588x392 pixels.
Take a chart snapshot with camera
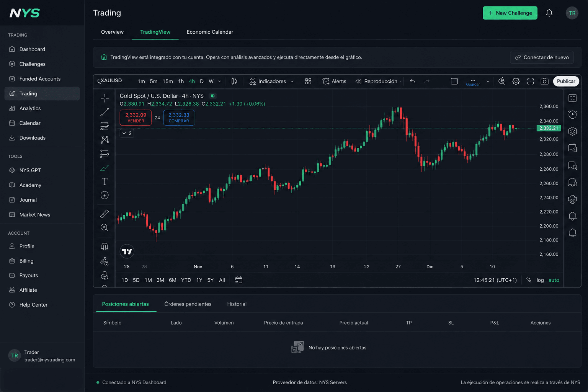coord(544,81)
